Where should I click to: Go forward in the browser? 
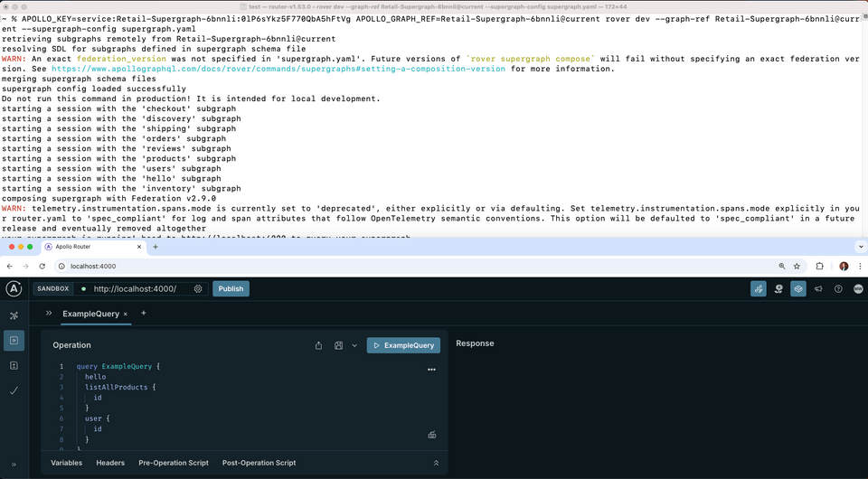(26, 266)
